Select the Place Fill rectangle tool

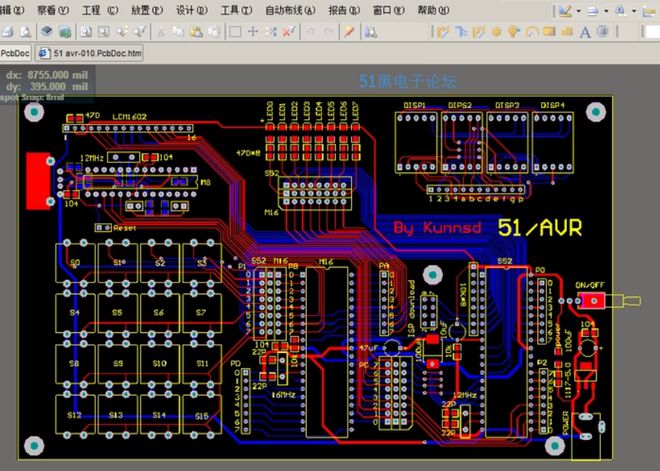pyautogui.click(x=549, y=31)
